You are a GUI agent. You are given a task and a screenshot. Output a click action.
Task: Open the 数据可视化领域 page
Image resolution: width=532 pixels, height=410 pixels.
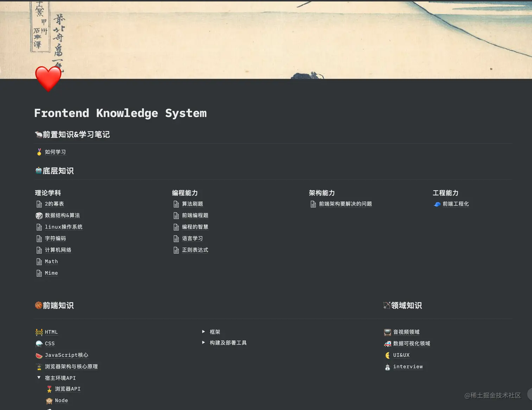[412, 344]
